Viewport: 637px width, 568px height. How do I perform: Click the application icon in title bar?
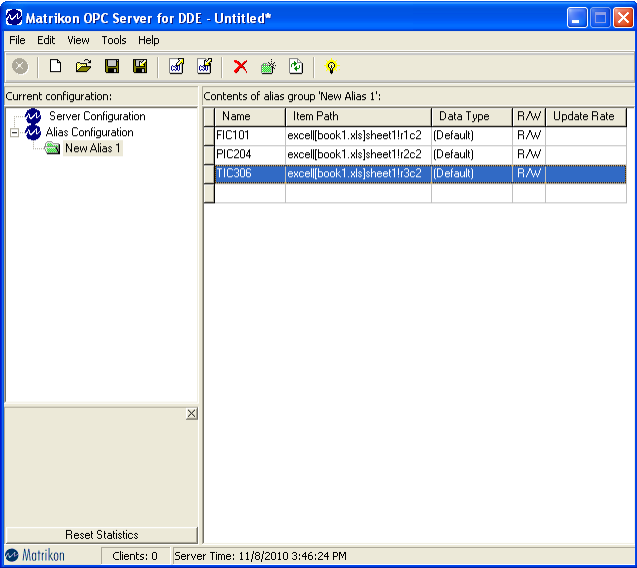[14, 17]
